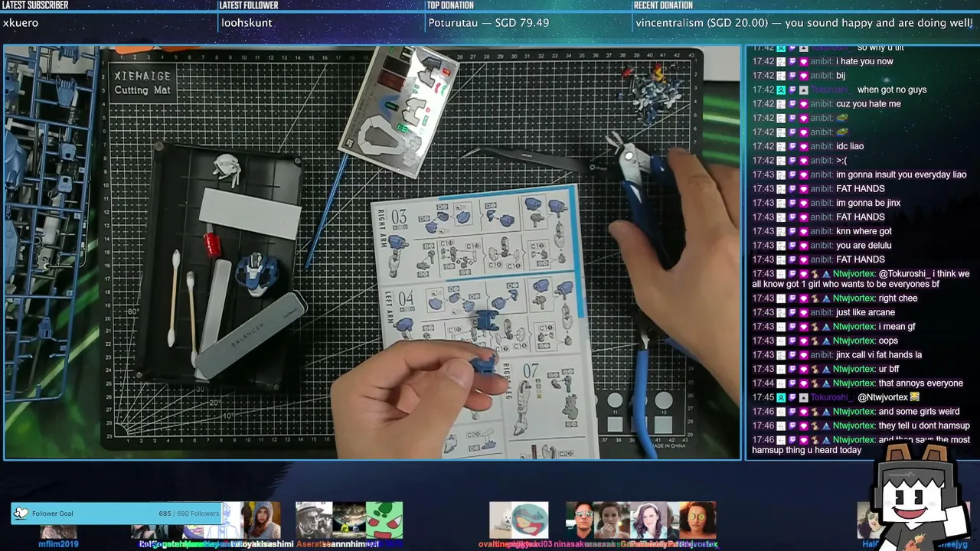Click the purple Twitch badge on the 'idc liao' message
The image size is (980, 551).
click(792, 146)
